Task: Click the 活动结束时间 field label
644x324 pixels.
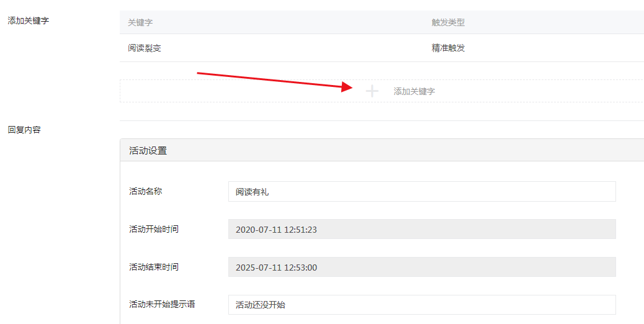Action: (154, 267)
